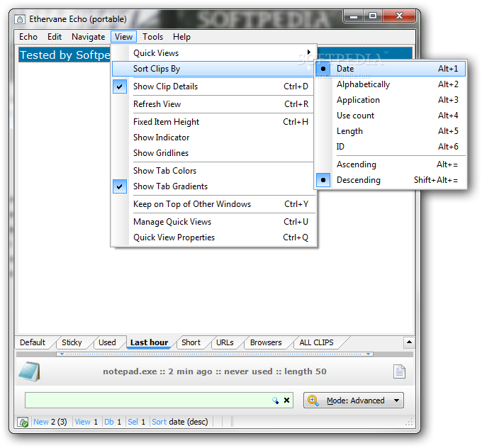Switch to the Browsers tab
This screenshot has width=482, height=448.
click(x=266, y=342)
